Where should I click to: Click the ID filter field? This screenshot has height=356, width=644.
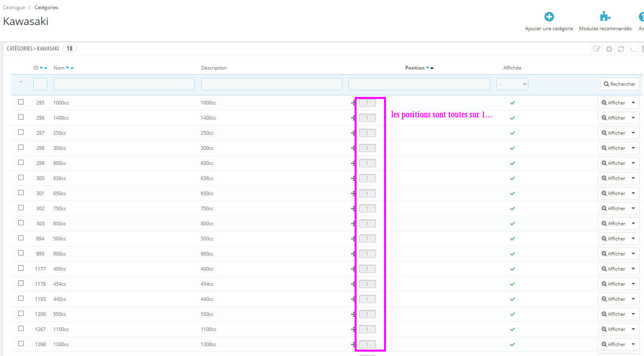[x=40, y=84]
